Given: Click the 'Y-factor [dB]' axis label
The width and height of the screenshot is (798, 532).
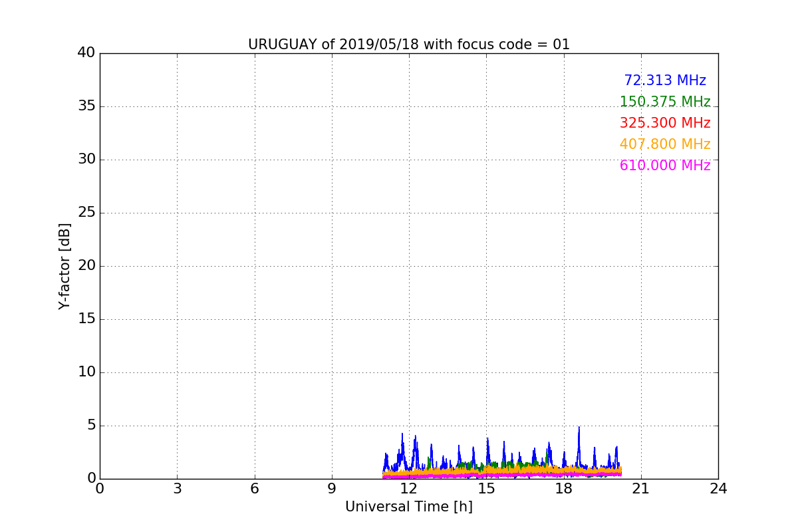Looking at the screenshot, I should point(65,266).
